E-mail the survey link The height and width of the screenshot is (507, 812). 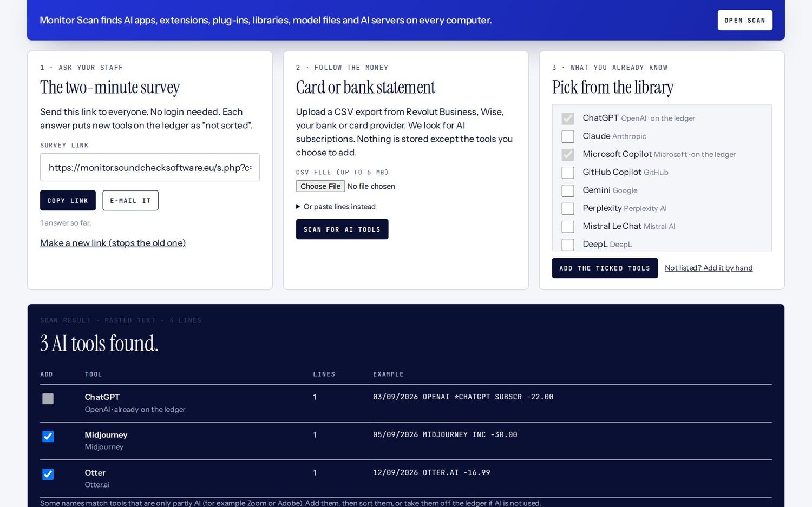pos(130,200)
